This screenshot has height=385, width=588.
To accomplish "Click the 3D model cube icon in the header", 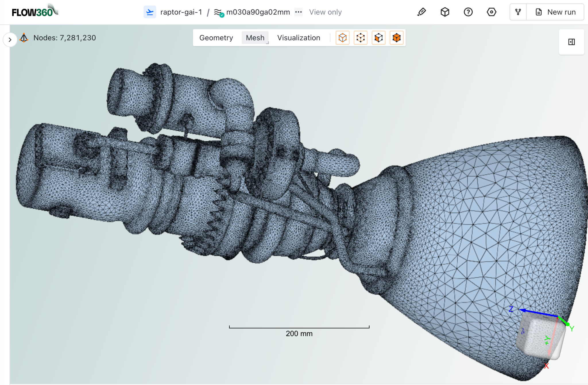I will [x=444, y=12].
